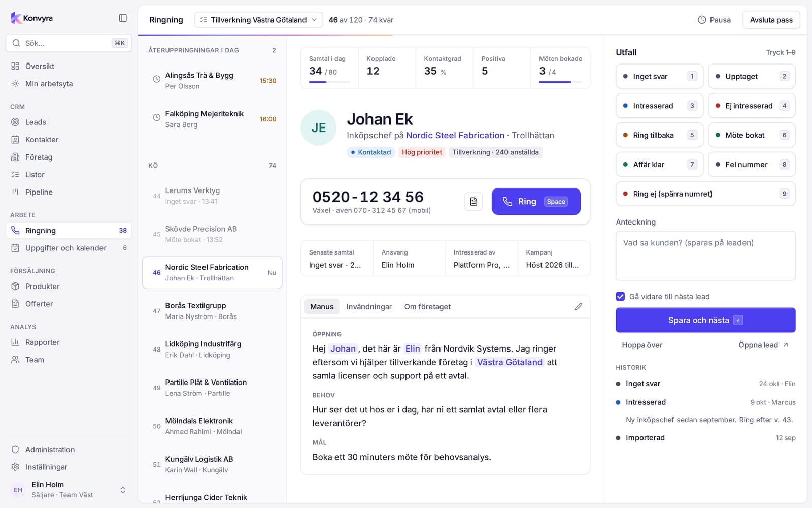Select outcome Ring ej (spärra numret)

tap(705, 194)
